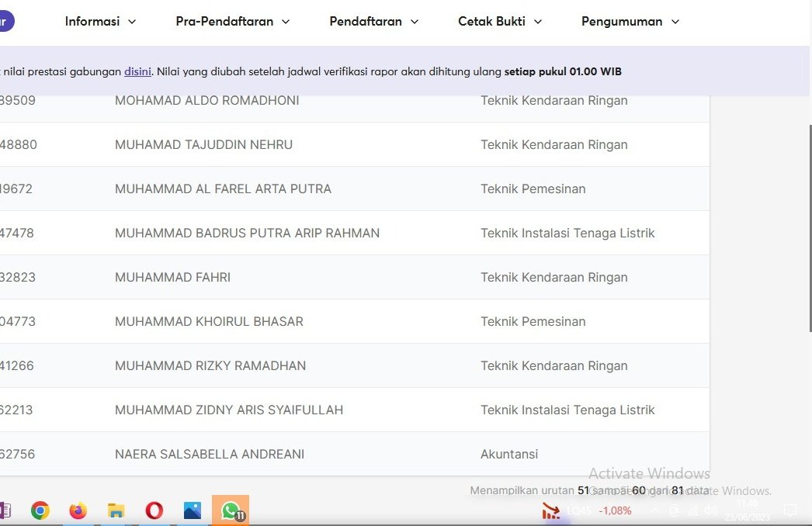Click the number ending 41266
812x526 pixels.
click(16, 365)
